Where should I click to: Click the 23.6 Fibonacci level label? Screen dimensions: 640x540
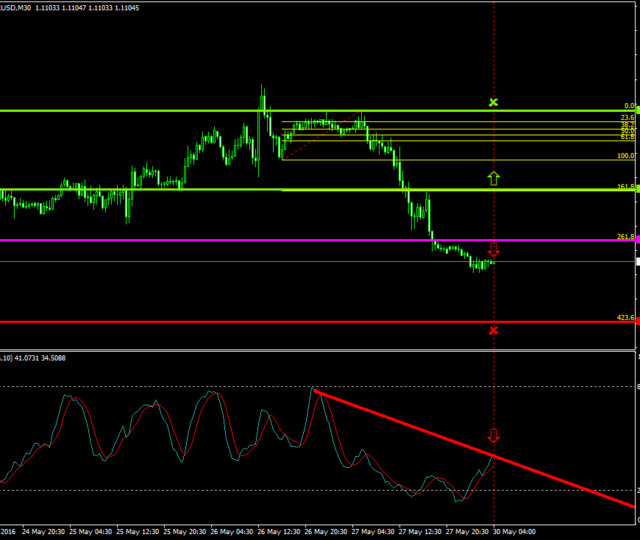(628, 117)
